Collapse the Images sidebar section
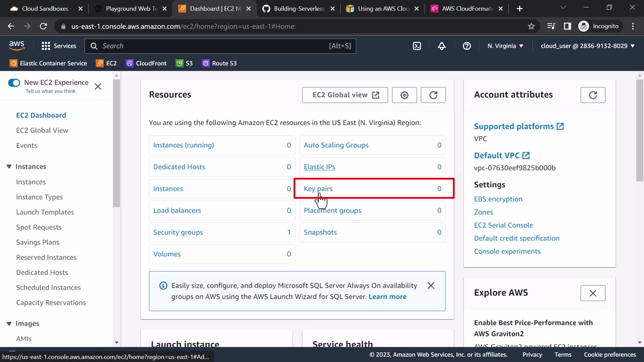Image resolution: width=644 pixels, height=362 pixels. 9,323
